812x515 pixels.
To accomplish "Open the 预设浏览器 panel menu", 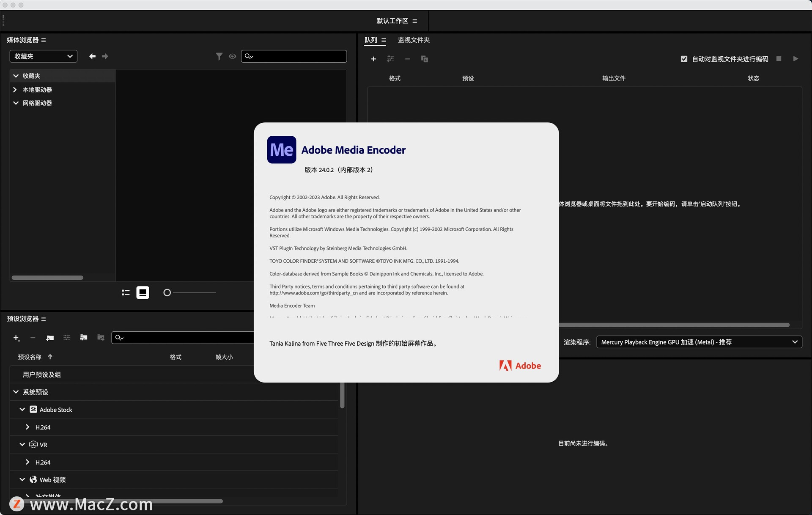I will pos(44,319).
